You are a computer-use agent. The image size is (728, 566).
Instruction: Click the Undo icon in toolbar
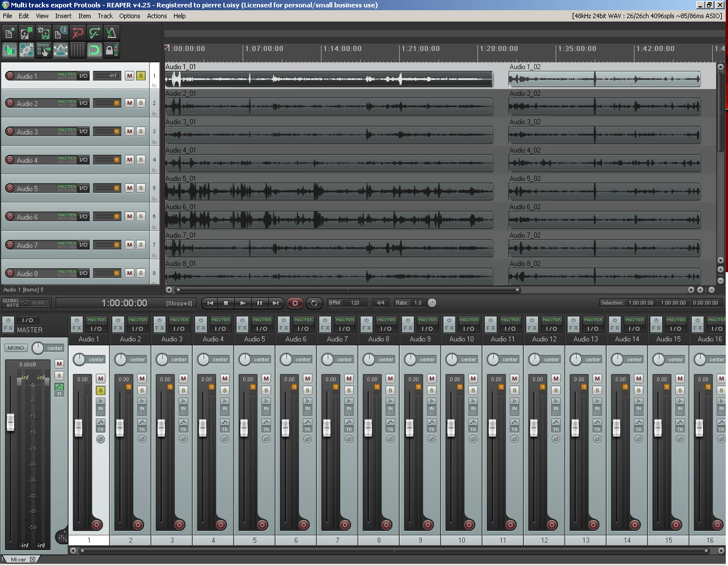(x=78, y=33)
